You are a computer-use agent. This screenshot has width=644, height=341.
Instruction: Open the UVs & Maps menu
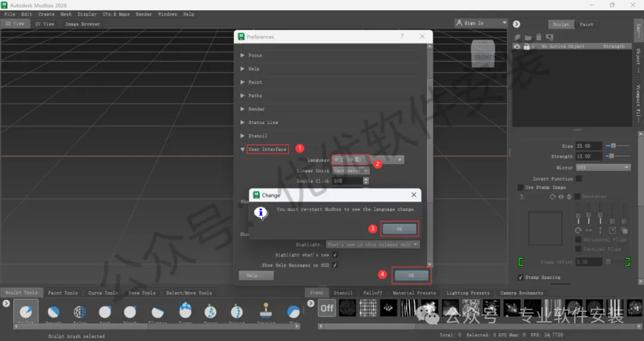[x=116, y=14]
